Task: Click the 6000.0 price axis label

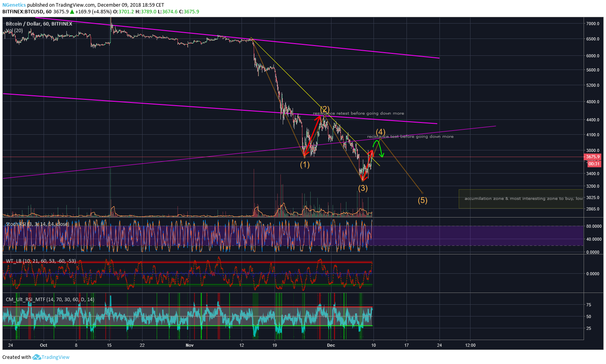Action: point(593,56)
